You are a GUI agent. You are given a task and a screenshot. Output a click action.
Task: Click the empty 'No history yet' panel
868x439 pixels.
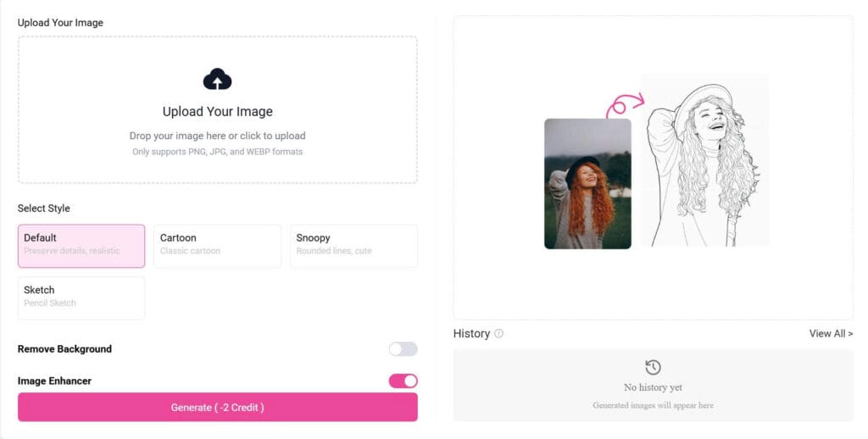click(653, 386)
